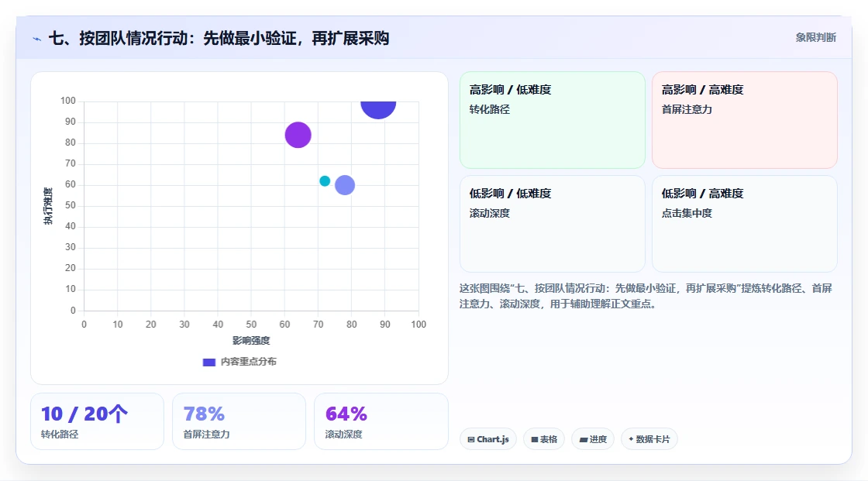Toggle the 内容重点分布 legend swatch
Viewport: 868px width, 481px height.
208,362
